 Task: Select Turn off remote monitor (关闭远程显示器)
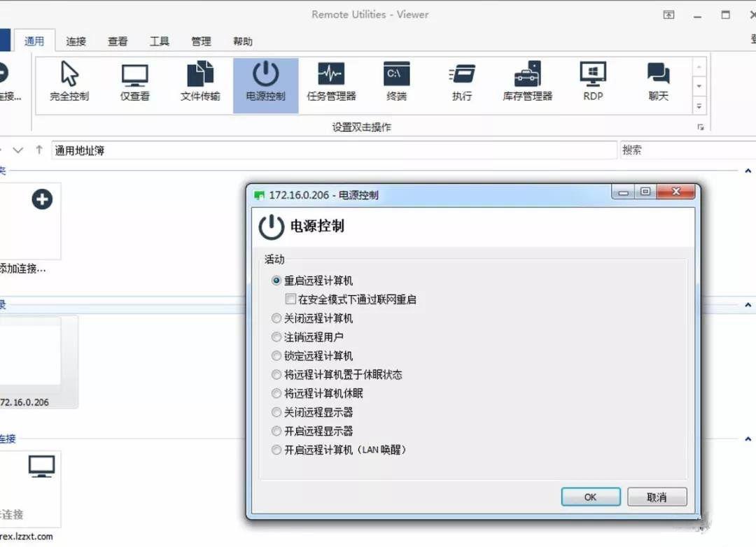pyautogui.click(x=276, y=412)
